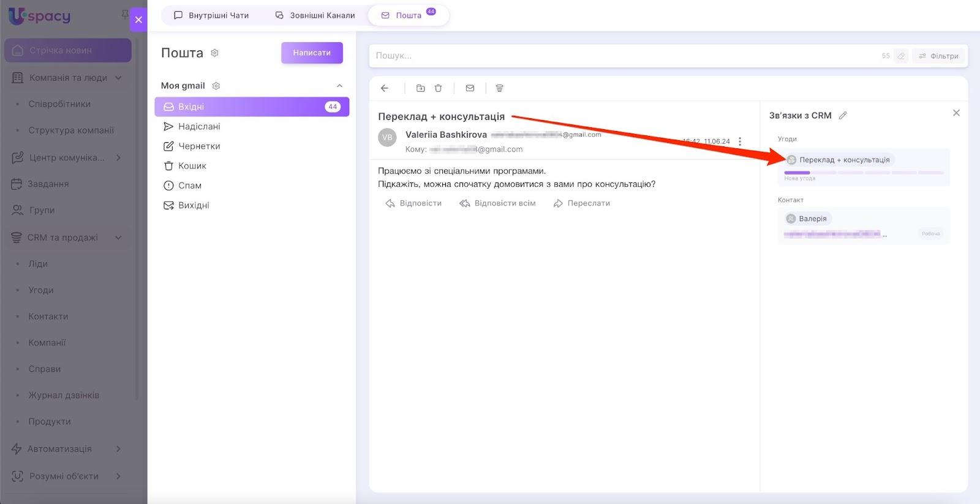Collapse the CRM та продажі section
Image resolution: width=980 pixels, height=504 pixels.
tap(118, 238)
